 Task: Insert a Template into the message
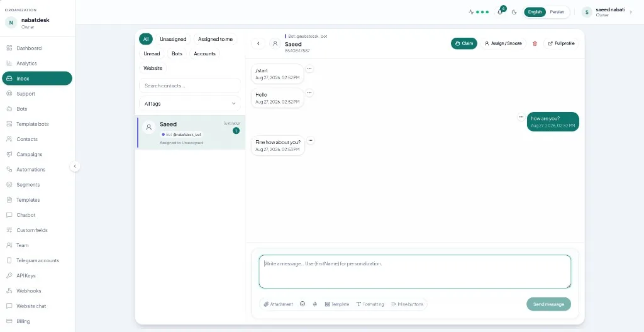pyautogui.click(x=337, y=304)
